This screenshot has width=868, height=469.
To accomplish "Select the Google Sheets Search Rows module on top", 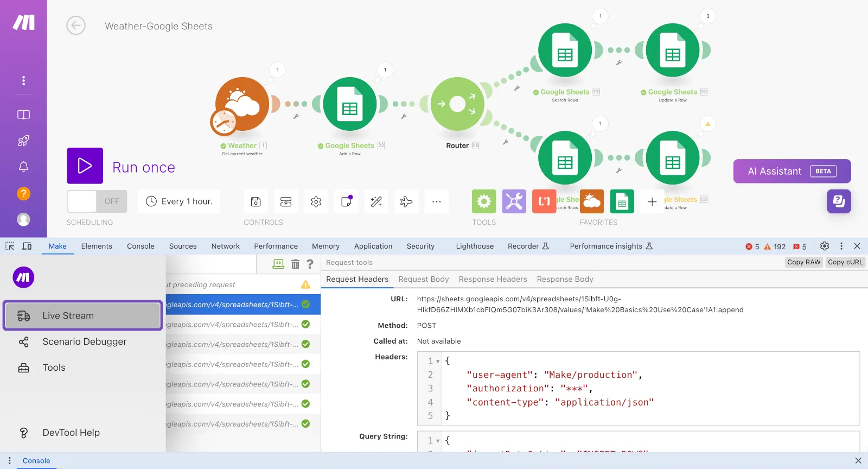I will pyautogui.click(x=565, y=50).
